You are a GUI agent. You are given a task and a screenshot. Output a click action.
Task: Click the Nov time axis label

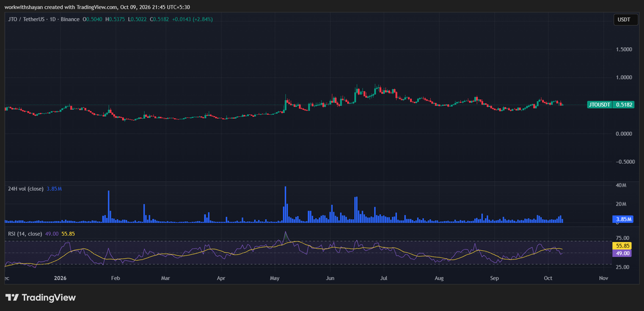tap(603, 278)
